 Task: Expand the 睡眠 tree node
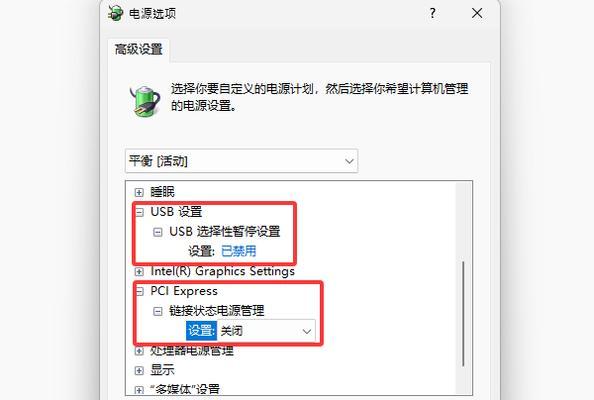click(139, 192)
